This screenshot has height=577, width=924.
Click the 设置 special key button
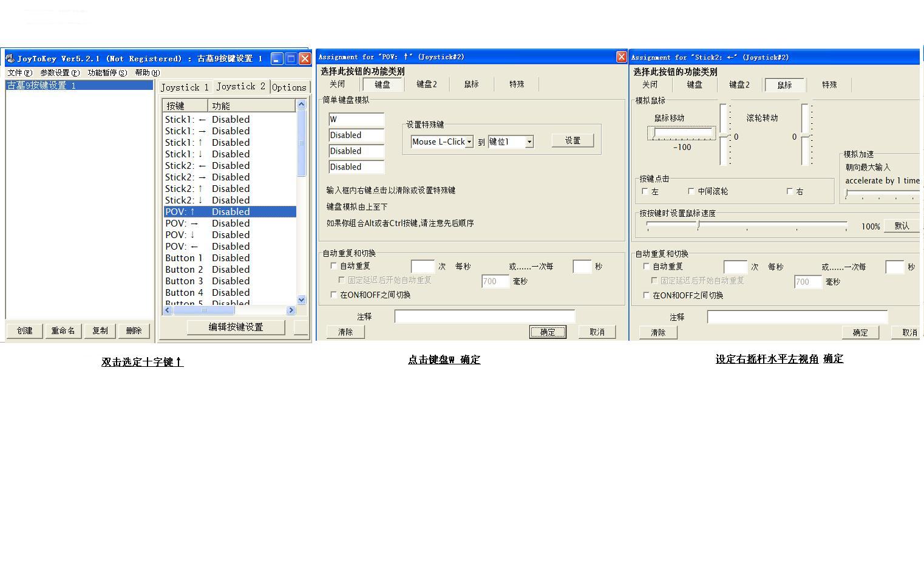coord(572,140)
